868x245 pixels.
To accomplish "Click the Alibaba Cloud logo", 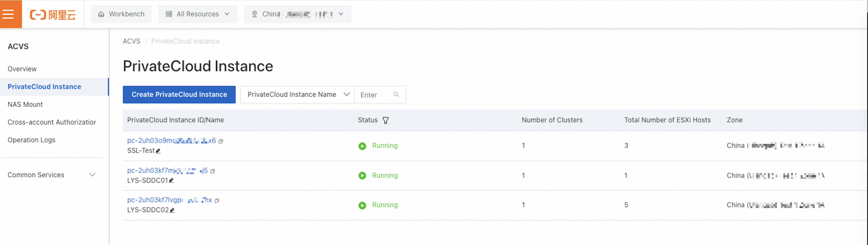I will click(53, 15).
